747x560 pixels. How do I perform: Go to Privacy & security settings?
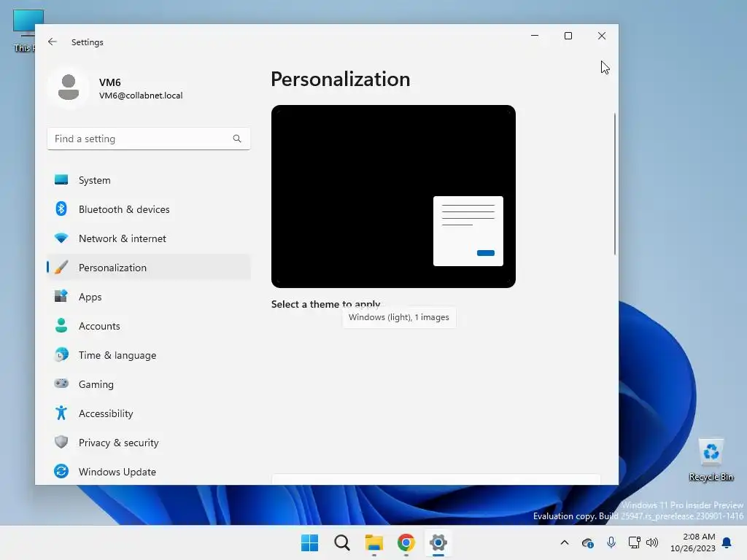coord(149,443)
